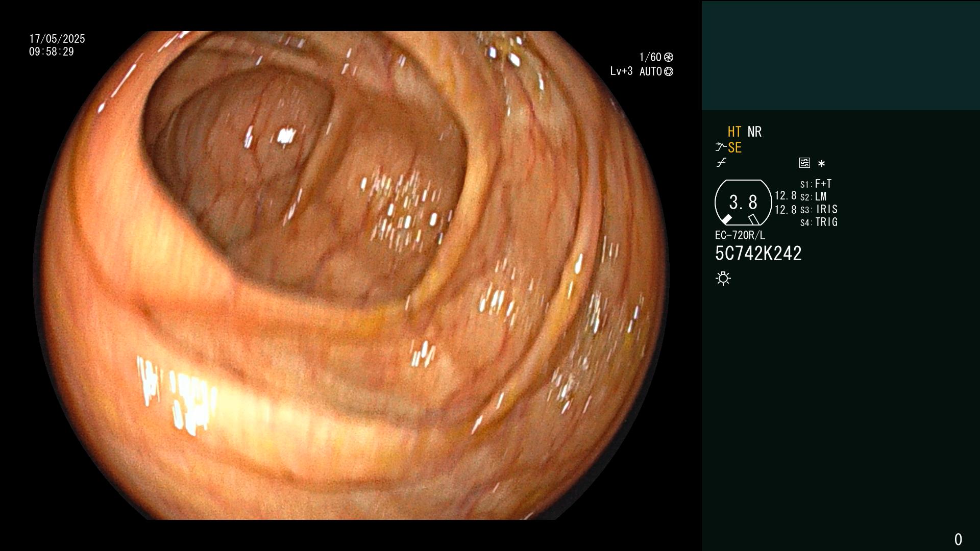Screen dimensions: 980x551
Task: Click the time 09:58:29
Action: click(x=52, y=52)
